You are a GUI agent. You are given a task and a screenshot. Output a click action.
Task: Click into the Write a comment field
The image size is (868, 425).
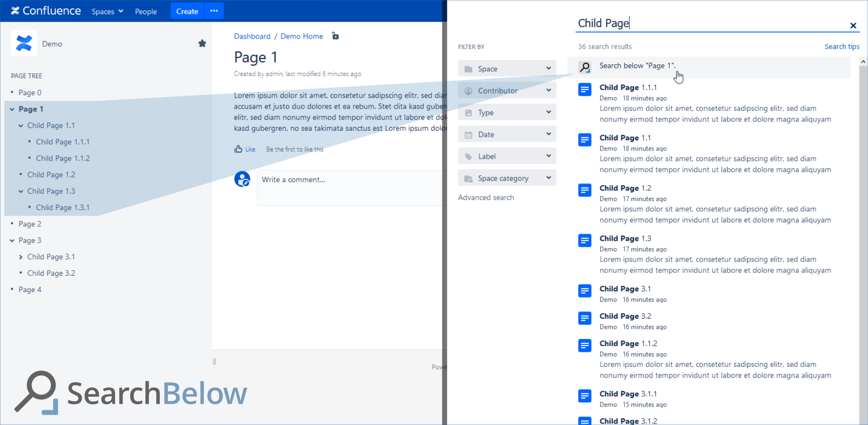pos(351,188)
